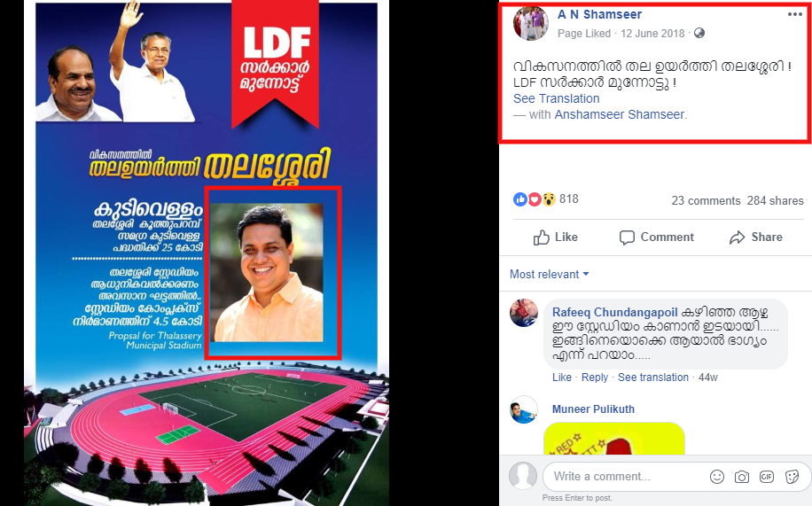Open the post options three-dot menu
812x506 pixels.
(x=795, y=14)
